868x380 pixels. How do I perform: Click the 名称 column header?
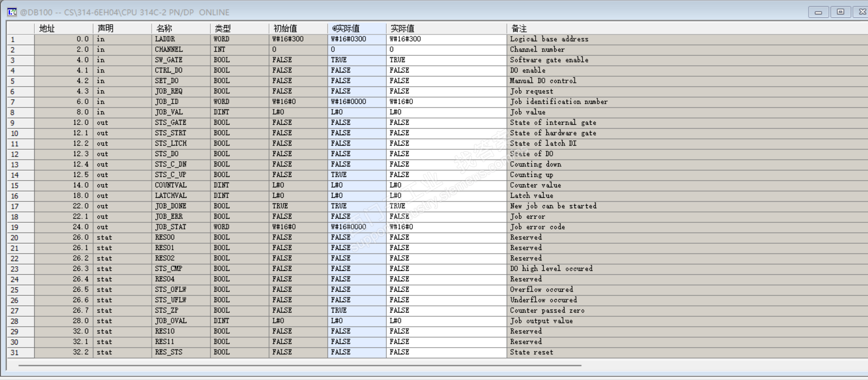tap(181, 28)
